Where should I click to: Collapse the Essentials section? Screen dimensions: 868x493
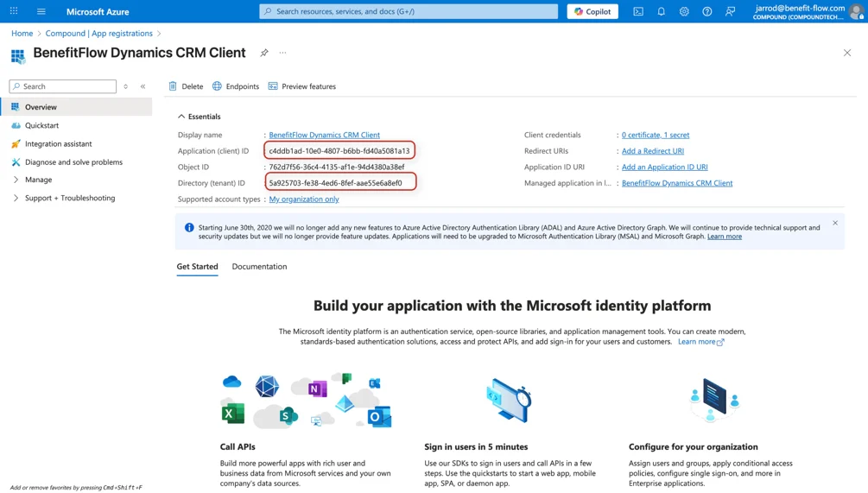pos(199,117)
